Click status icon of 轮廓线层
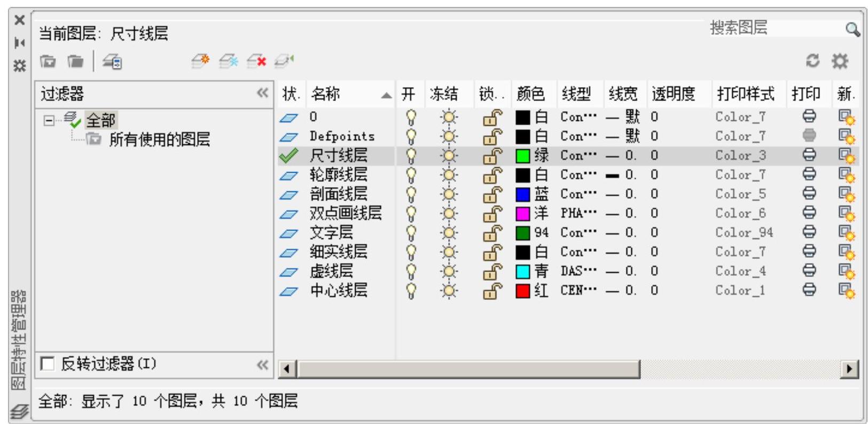Image resolution: width=868 pixels, height=424 pixels. coord(288,175)
